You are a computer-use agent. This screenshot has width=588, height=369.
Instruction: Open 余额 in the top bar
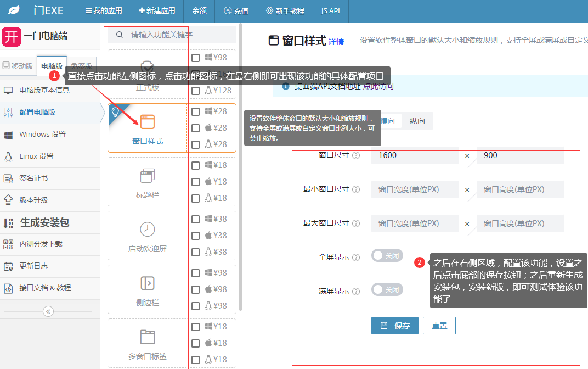click(199, 11)
